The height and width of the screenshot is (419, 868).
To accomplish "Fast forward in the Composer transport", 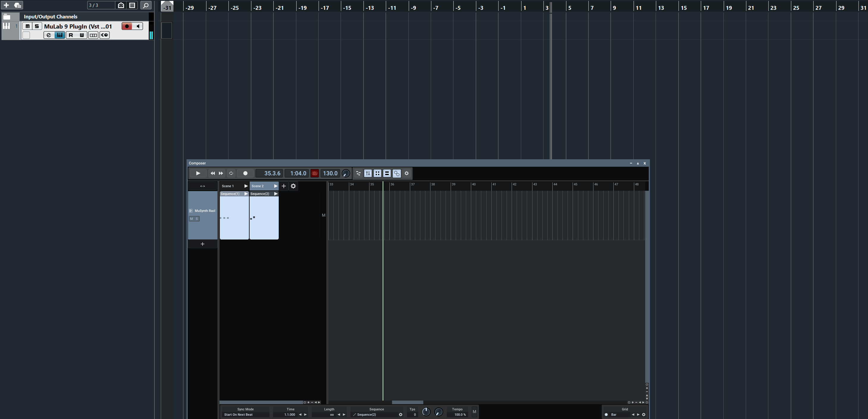I will (221, 173).
